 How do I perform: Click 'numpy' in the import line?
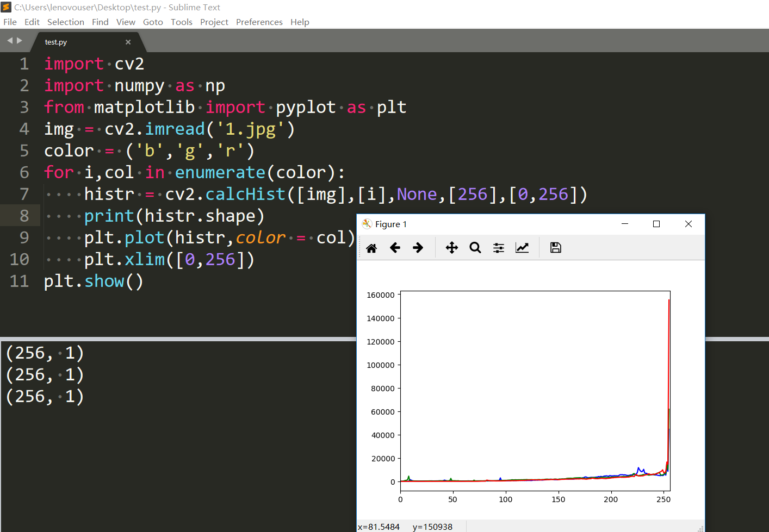[139, 86]
